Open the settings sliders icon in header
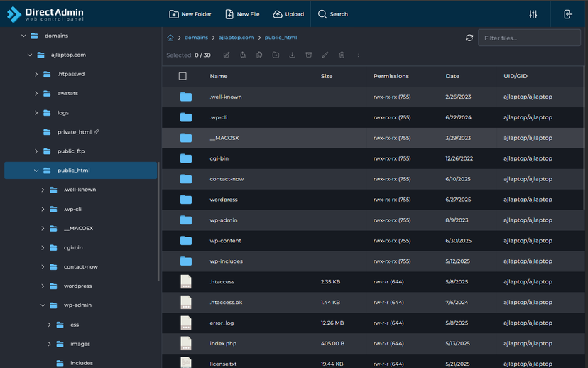 (533, 14)
